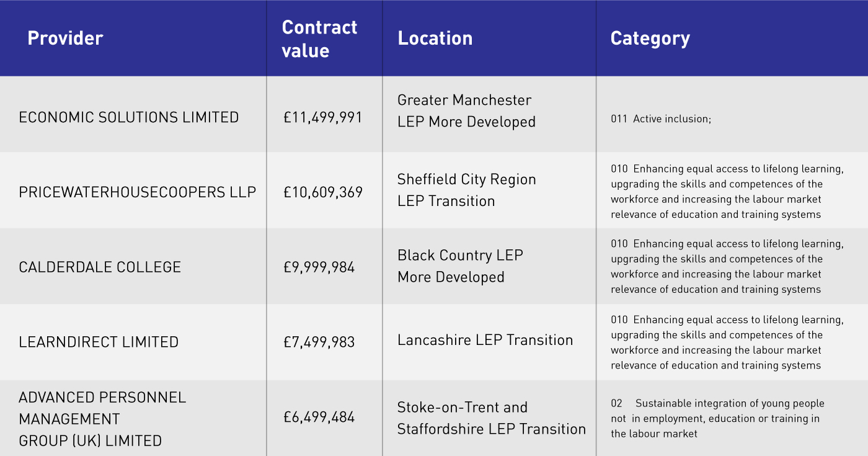The image size is (868, 456).
Task: Click Greater Manchester LEP More Developed location
Action: pos(466,111)
